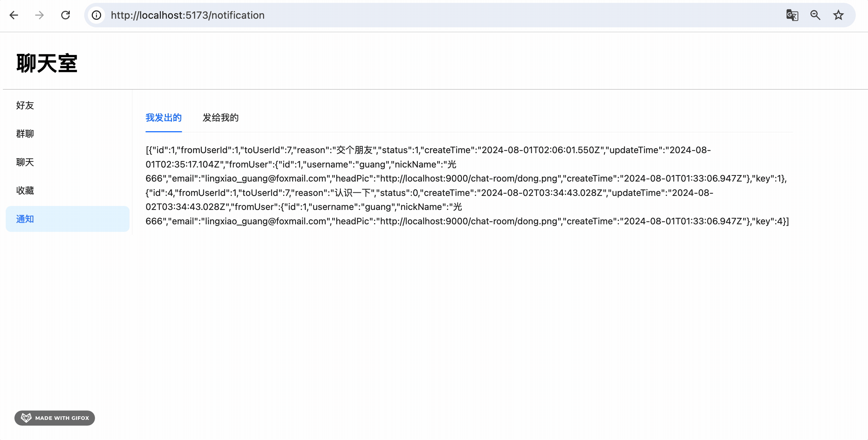This screenshot has width=868, height=440.
Task: Select the 收藏 sidebar menu item
Action: (x=25, y=191)
